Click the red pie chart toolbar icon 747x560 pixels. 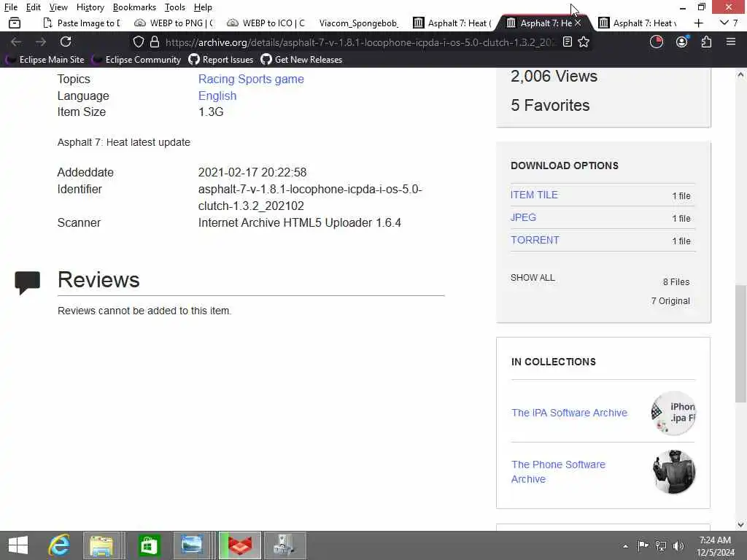(x=657, y=42)
